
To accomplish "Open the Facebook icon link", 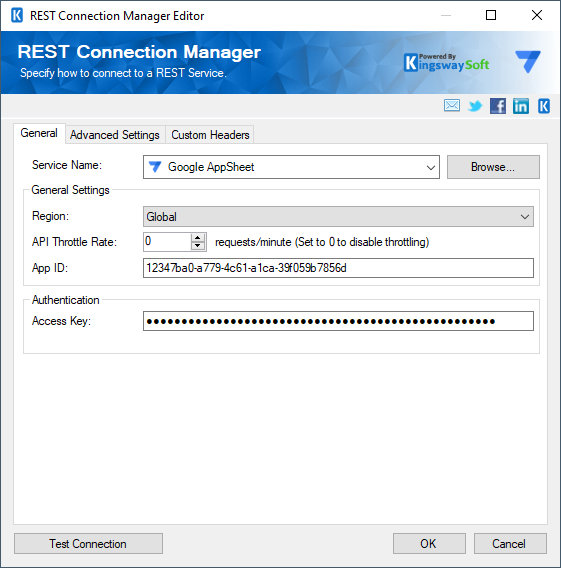I will (x=498, y=106).
